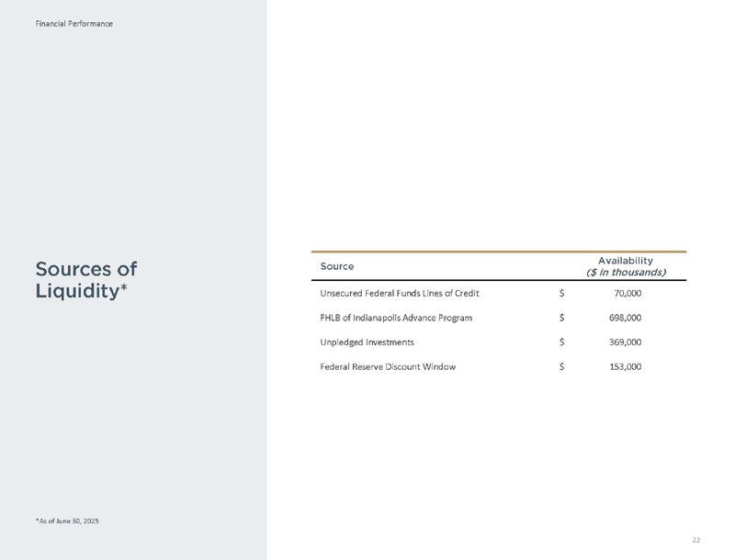
Task: Click the 70,000 availability value
Action: point(628,293)
